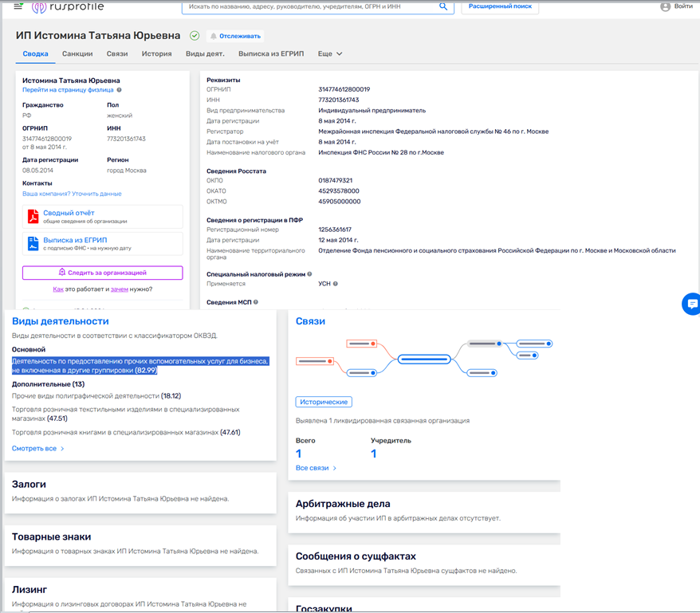Click the info icon next to Перейти на страницу физлица

click(x=120, y=90)
